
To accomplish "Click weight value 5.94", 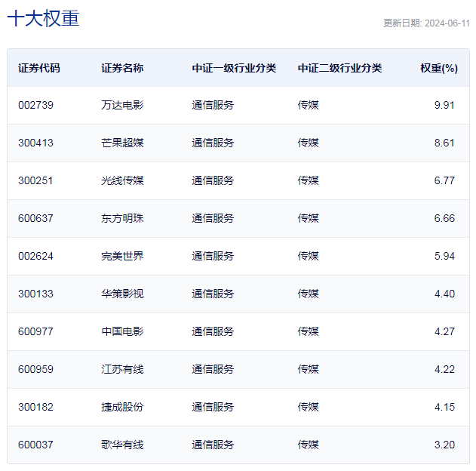I will click(x=444, y=256).
